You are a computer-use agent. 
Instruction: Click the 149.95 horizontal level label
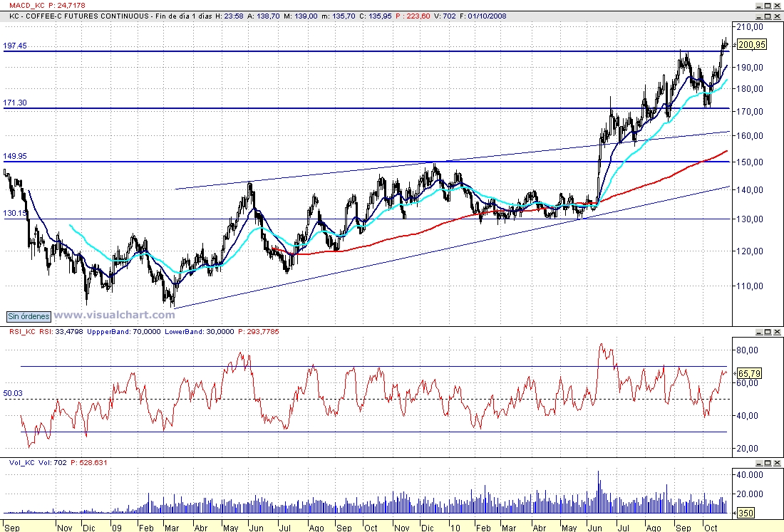coord(15,157)
